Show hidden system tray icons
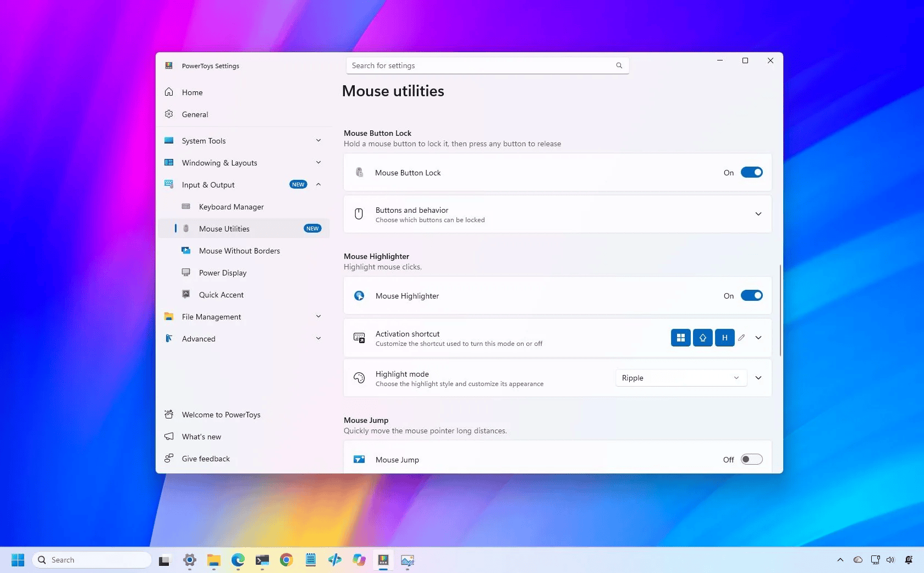 click(840, 560)
